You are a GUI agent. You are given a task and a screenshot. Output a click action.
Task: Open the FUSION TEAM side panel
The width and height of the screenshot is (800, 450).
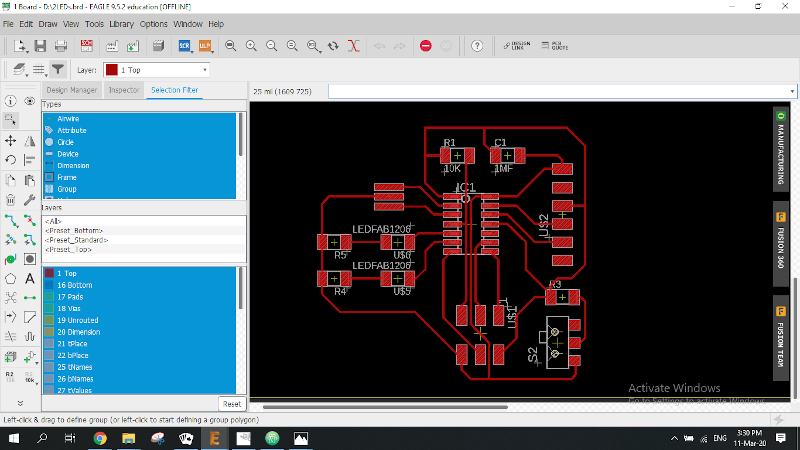pos(781,337)
